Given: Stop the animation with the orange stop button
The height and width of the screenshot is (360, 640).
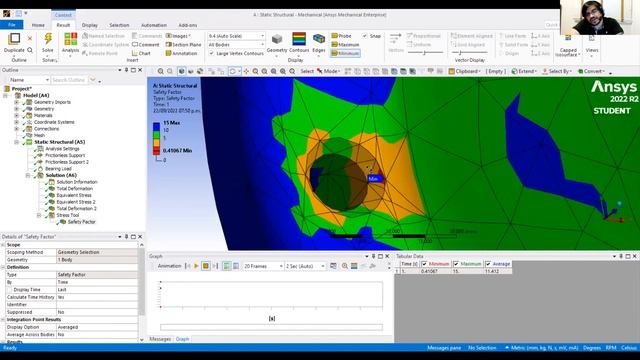Looking at the screenshot, I should pyautogui.click(x=206, y=266).
